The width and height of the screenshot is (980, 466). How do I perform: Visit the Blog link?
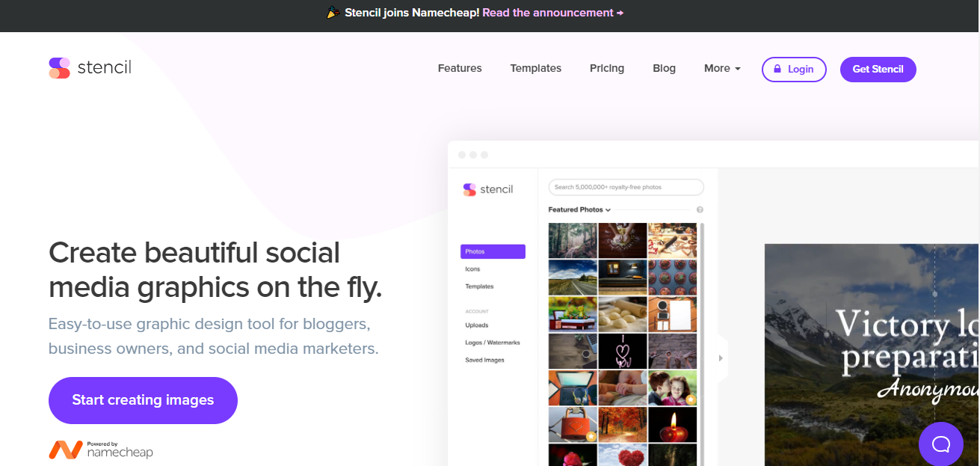664,68
